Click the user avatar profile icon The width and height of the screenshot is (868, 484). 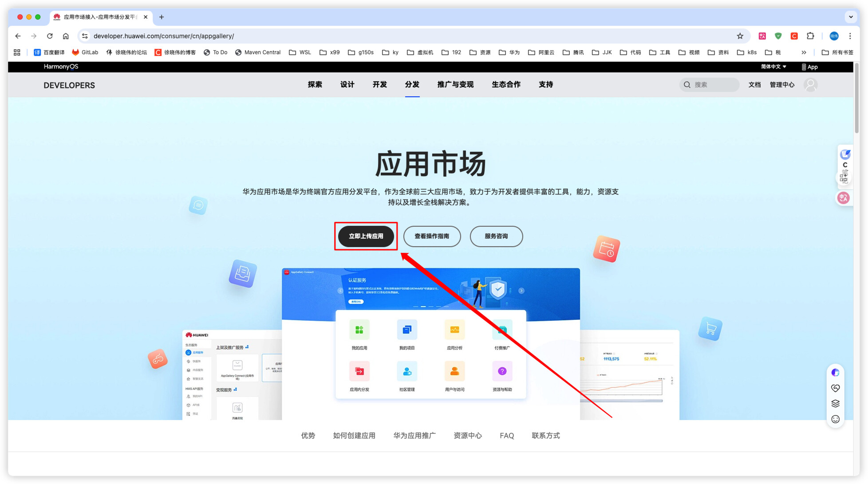[x=810, y=85]
